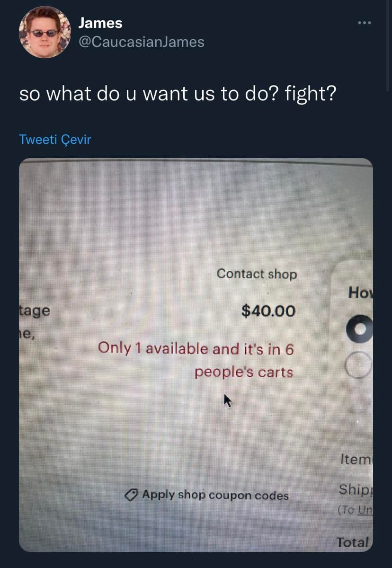Image resolution: width=392 pixels, height=568 pixels.
Task: Open James's profile picture avatar
Action: pos(45,32)
